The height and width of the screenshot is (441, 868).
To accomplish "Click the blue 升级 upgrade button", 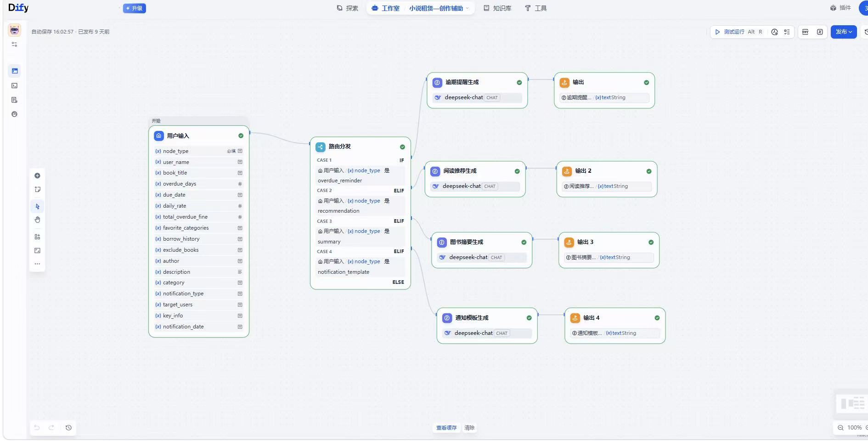I will 135,8.
